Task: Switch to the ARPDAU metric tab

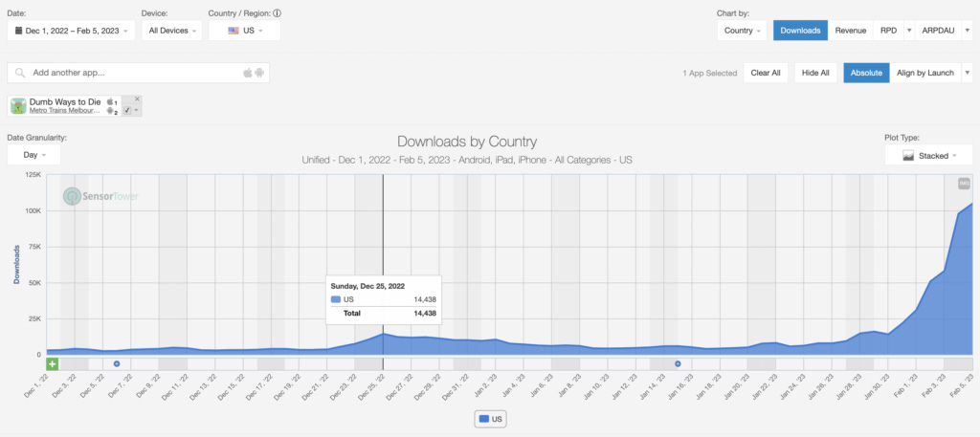Action: (939, 31)
